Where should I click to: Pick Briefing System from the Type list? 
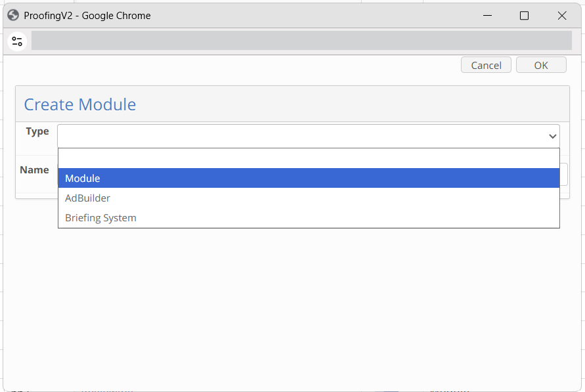pyautogui.click(x=309, y=217)
